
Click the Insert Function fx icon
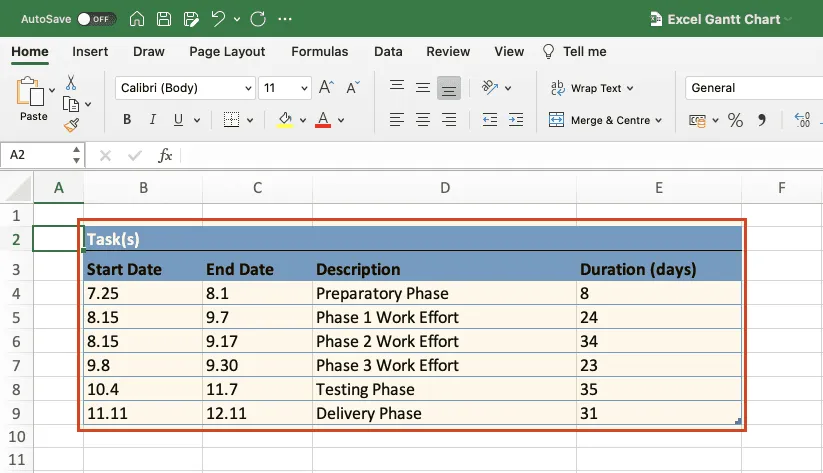[x=166, y=156]
